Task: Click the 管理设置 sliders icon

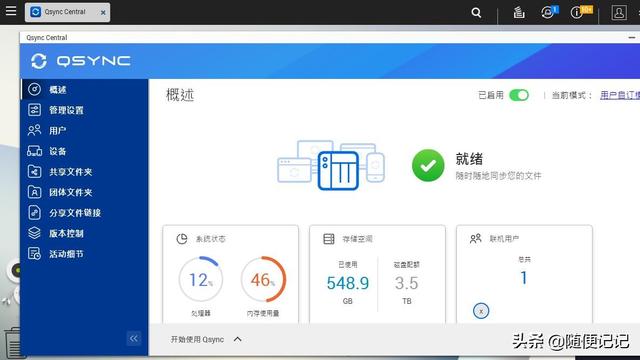Action: [34, 110]
